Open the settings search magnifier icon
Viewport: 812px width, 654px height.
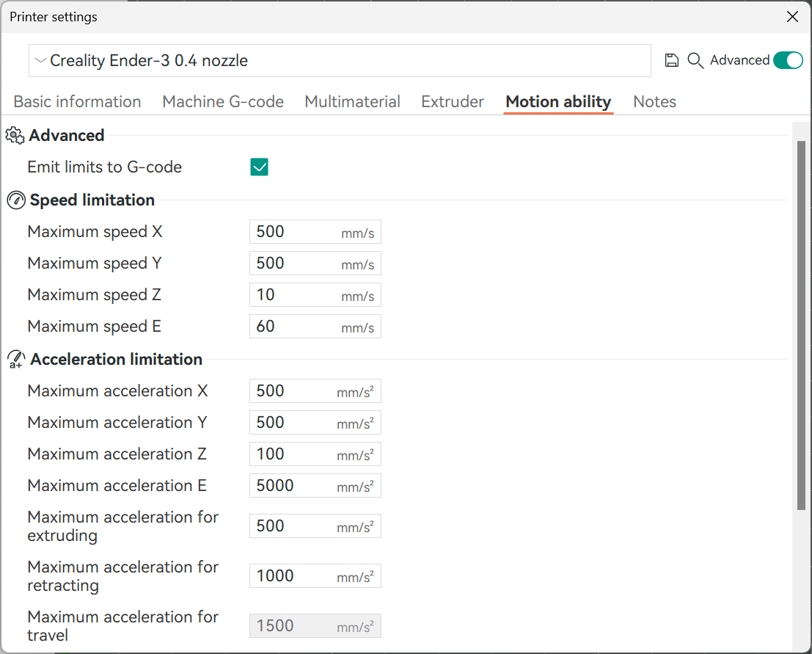coord(695,61)
